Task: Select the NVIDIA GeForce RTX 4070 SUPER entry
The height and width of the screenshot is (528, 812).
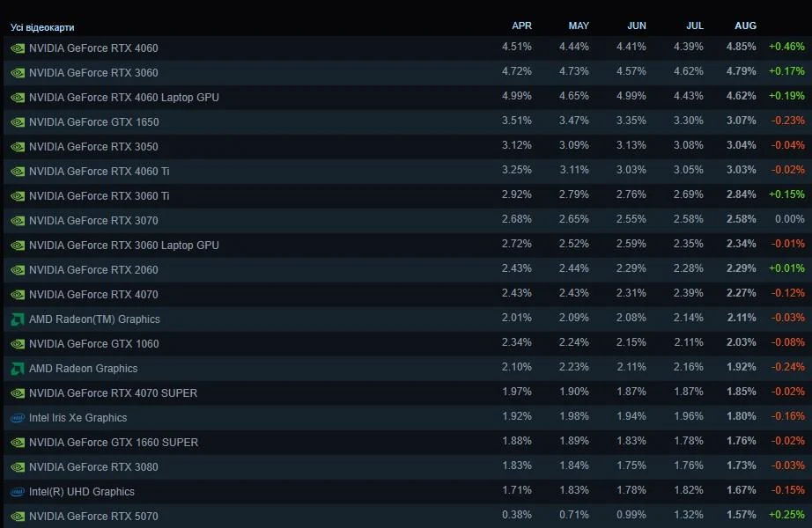Action: [113, 393]
